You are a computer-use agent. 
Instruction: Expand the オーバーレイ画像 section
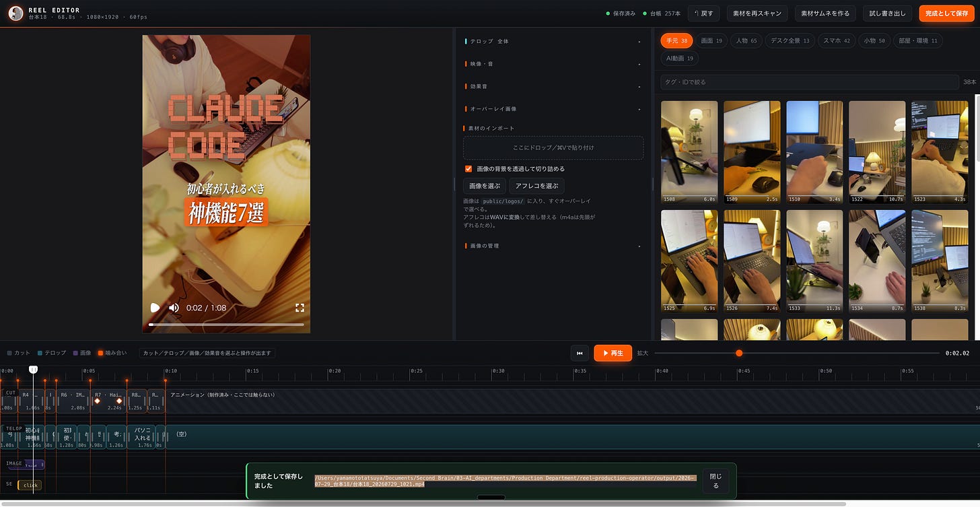tap(553, 108)
